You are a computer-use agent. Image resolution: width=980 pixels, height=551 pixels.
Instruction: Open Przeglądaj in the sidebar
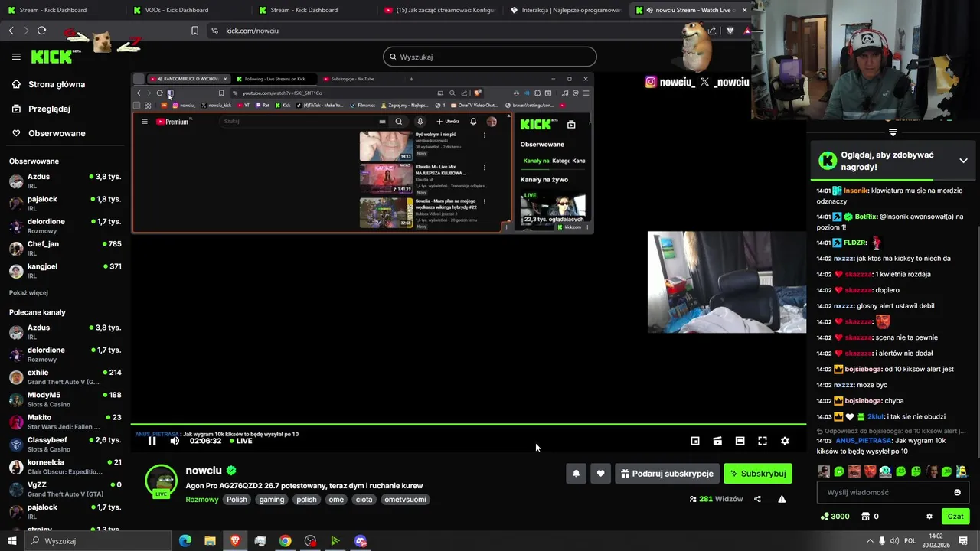point(41,109)
